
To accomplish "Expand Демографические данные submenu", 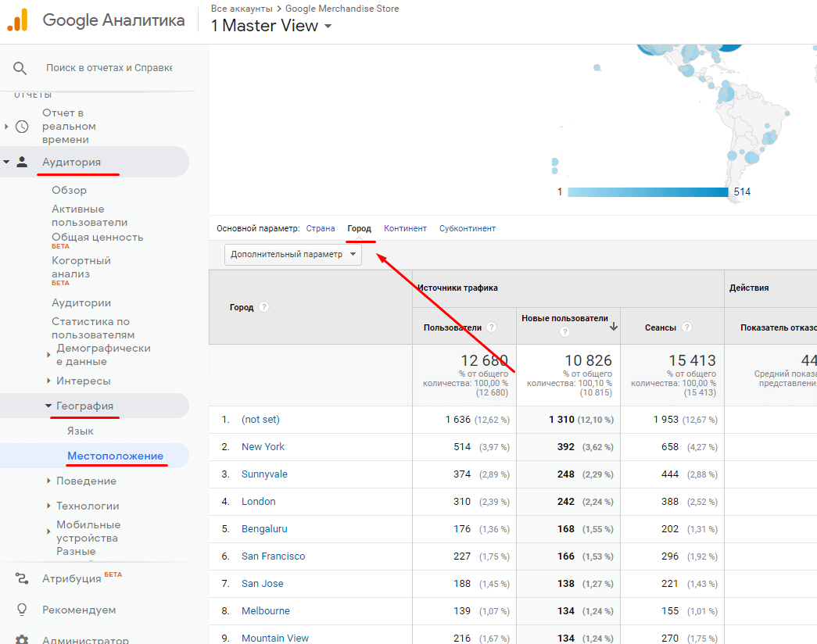I will tap(48, 355).
